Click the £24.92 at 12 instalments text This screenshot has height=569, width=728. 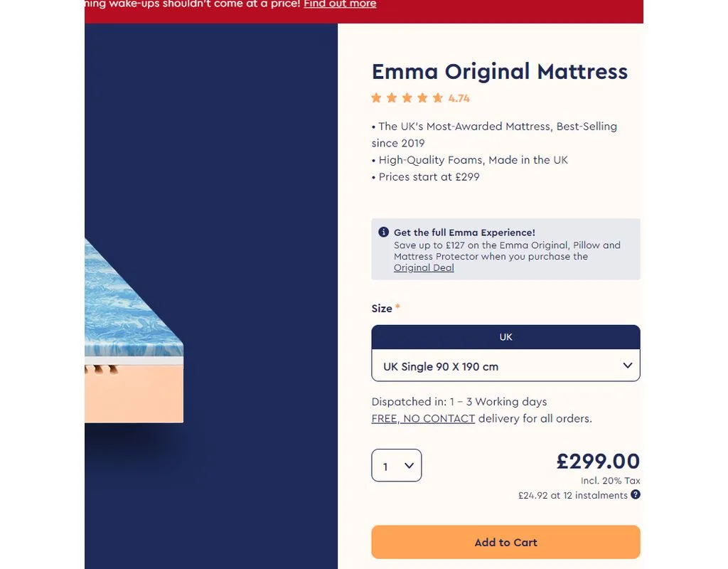pos(572,495)
